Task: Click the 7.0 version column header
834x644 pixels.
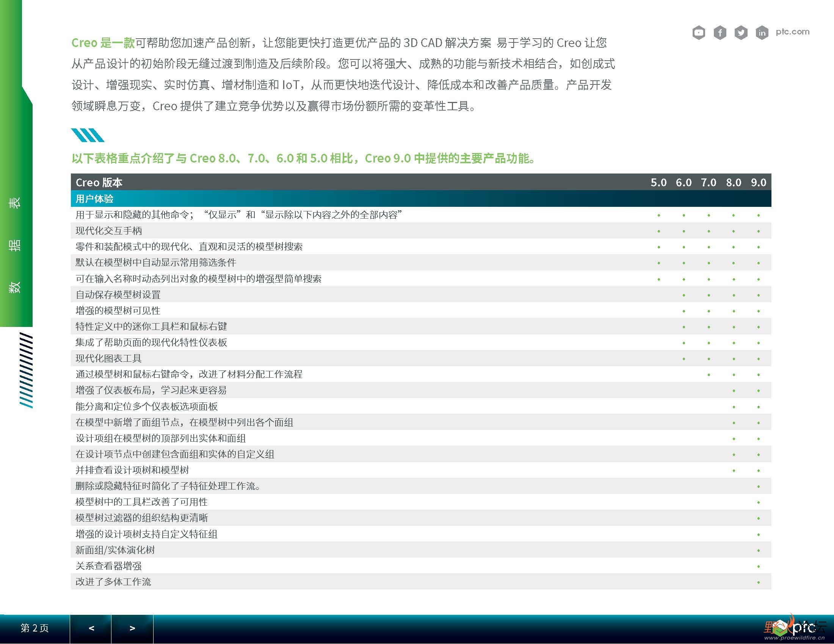Action: pyautogui.click(x=709, y=182)
